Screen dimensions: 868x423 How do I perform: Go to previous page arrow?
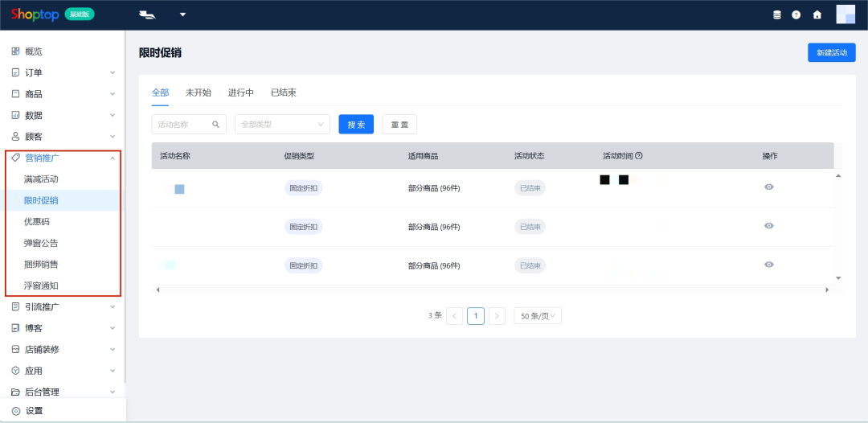tap(454, 315)
